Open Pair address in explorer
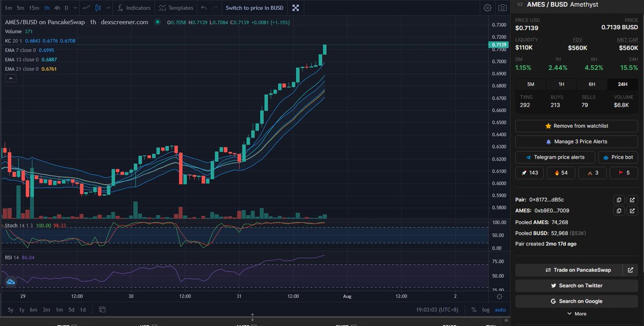644x326 pixels. coord(632,199)
